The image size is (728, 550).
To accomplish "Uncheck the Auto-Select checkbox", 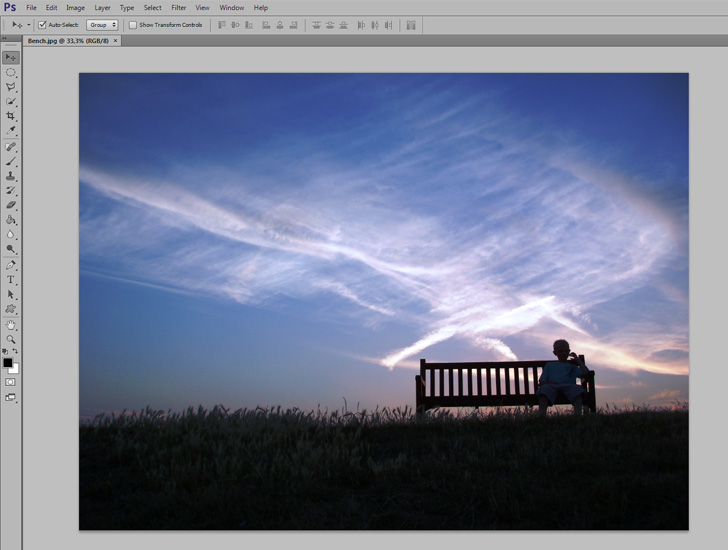I will [x=42, y=24].
